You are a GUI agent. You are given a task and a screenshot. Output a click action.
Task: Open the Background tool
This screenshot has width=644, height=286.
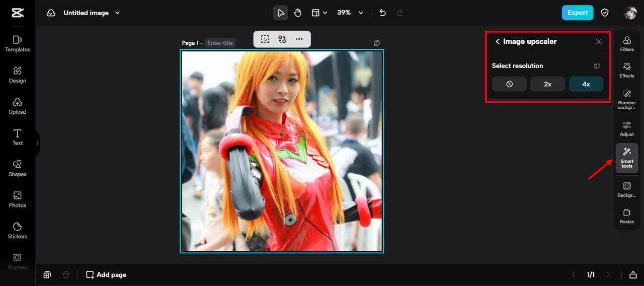[x=627, y=190]
